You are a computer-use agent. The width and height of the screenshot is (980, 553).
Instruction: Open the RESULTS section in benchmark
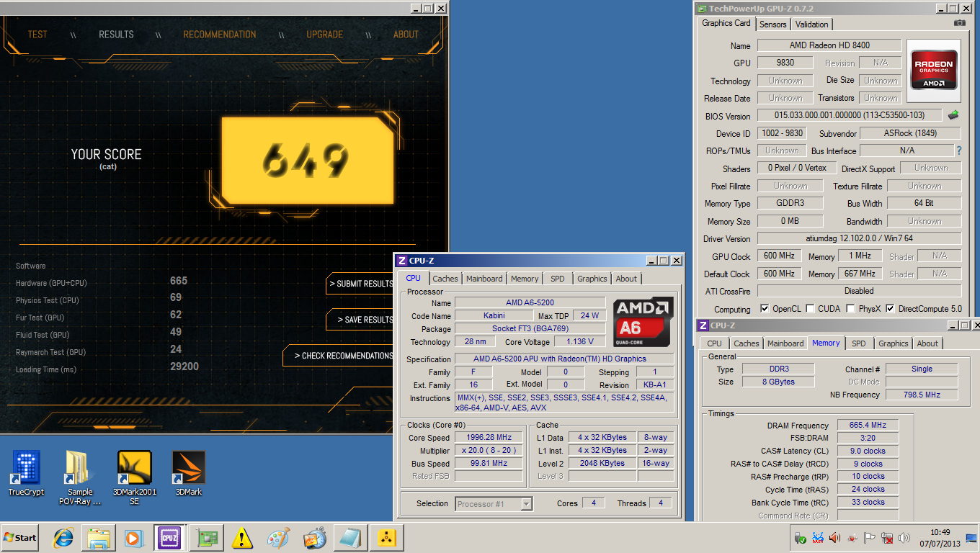(x=116, y=34)
